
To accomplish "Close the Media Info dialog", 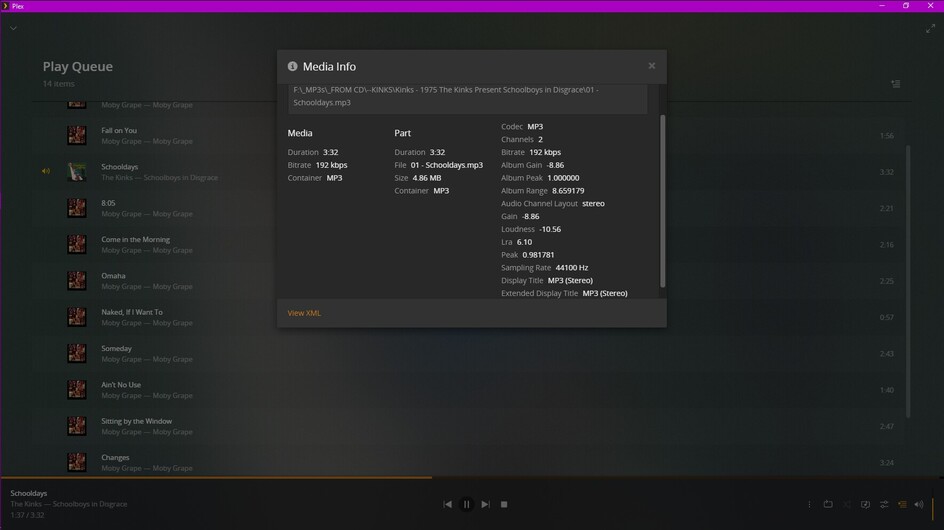I will [651, 66].
